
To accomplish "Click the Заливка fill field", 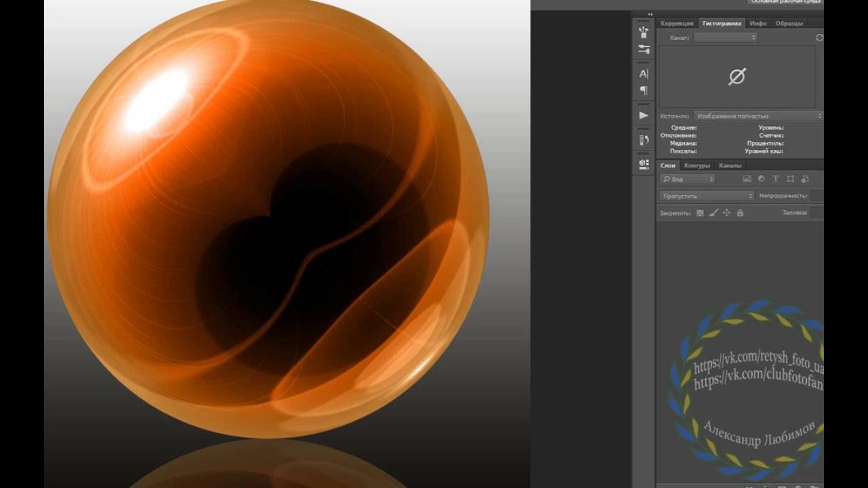I will click(x=816, y=213).
